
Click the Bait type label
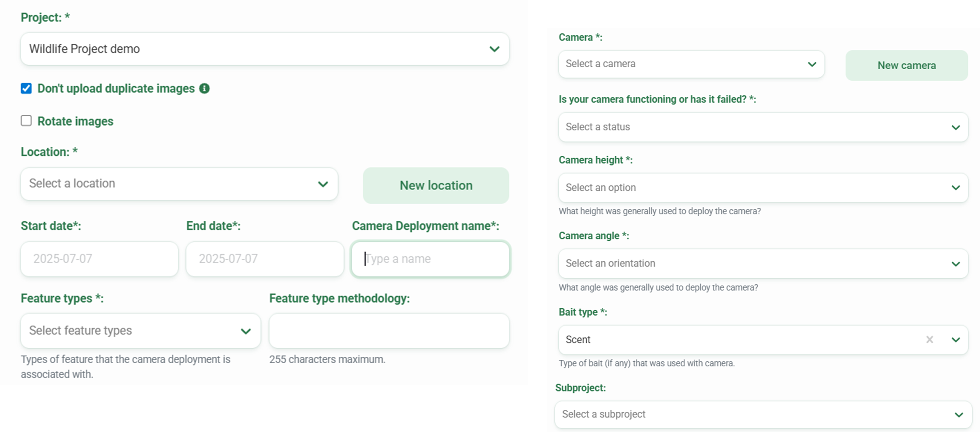583,312
